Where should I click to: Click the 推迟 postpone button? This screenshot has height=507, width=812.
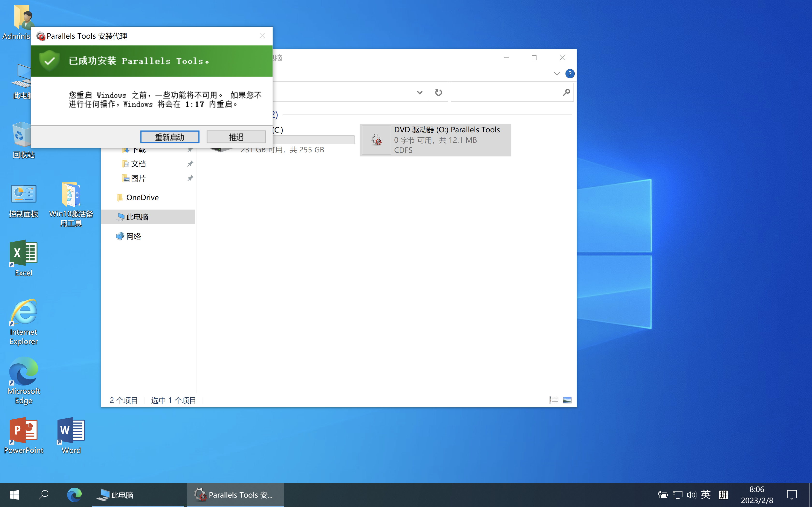tap(236, 137)
